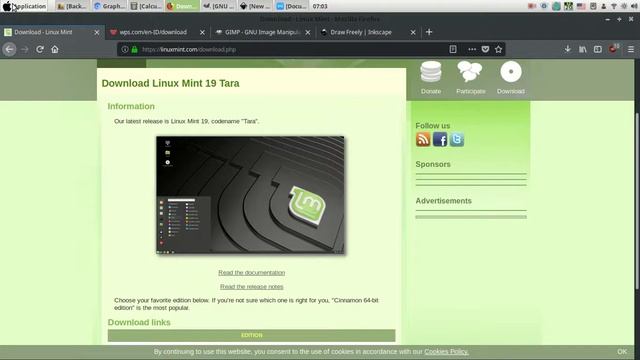Switch to the [New ... taskbar window

click(x=256, y=6)
